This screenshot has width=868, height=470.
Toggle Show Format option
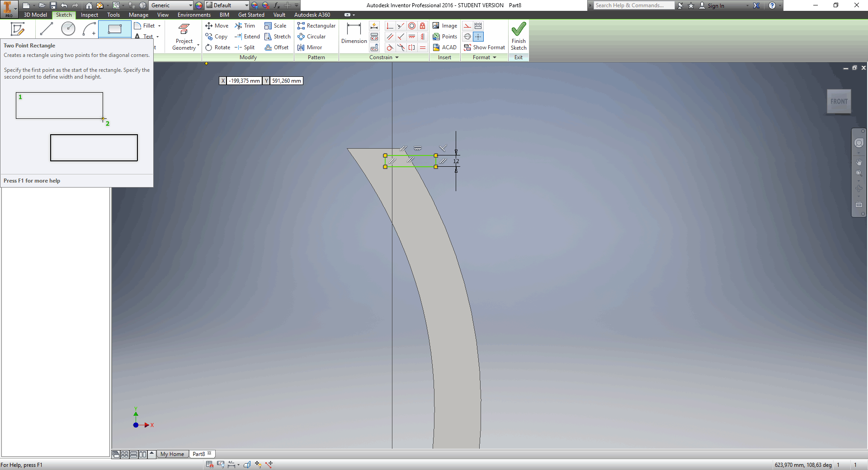pyautogui.click(x=484, y=47)
